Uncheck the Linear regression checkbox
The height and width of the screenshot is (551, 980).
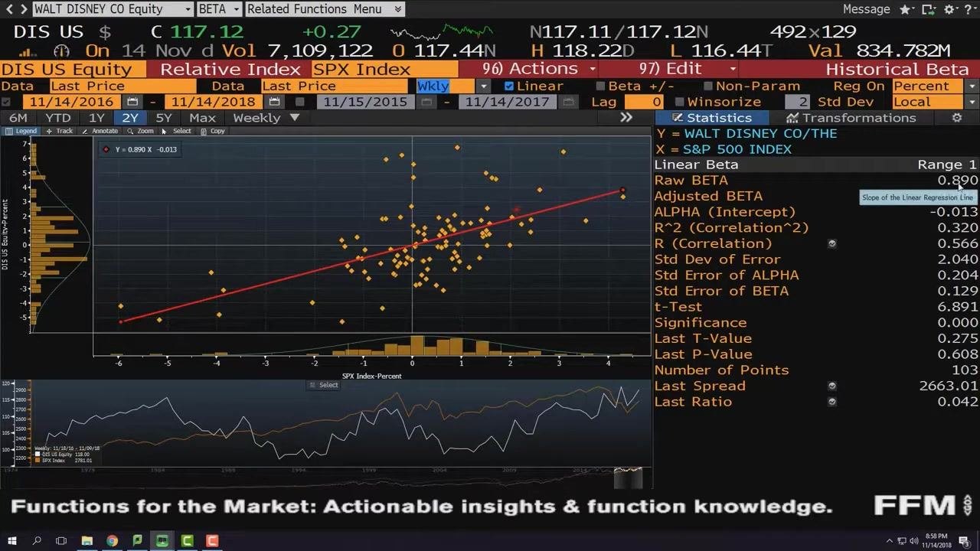(509, 86)
